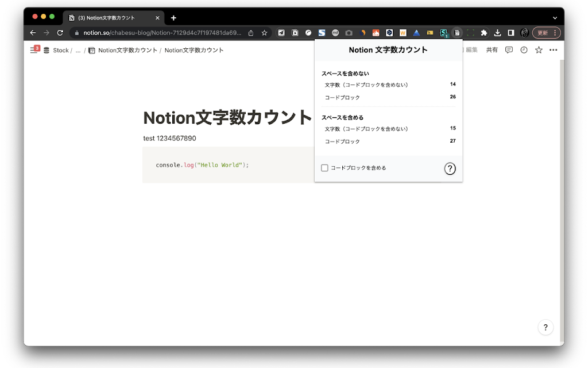Click the popup title Notion 文字数カウント
Screen dimensions: 588x368
coord(388,50)
